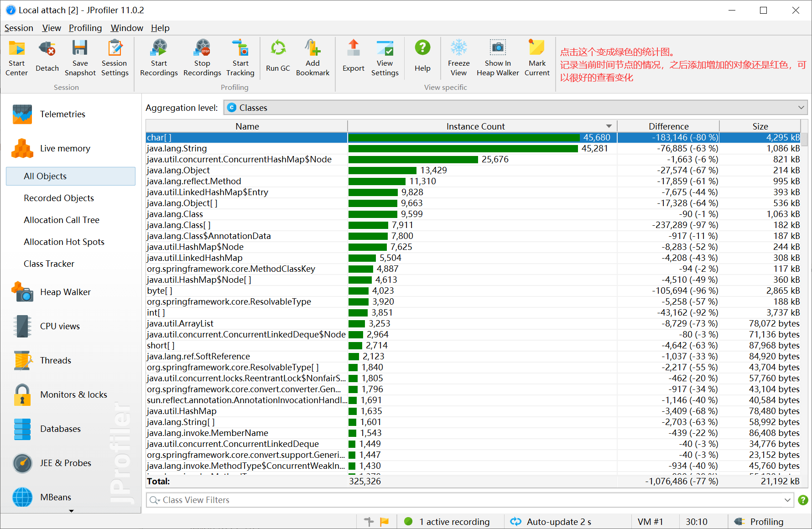Image resolution: width=812 pixels, height=529 pixels.
Task: Open the Session menu
Action: click(x=19, y=28)
